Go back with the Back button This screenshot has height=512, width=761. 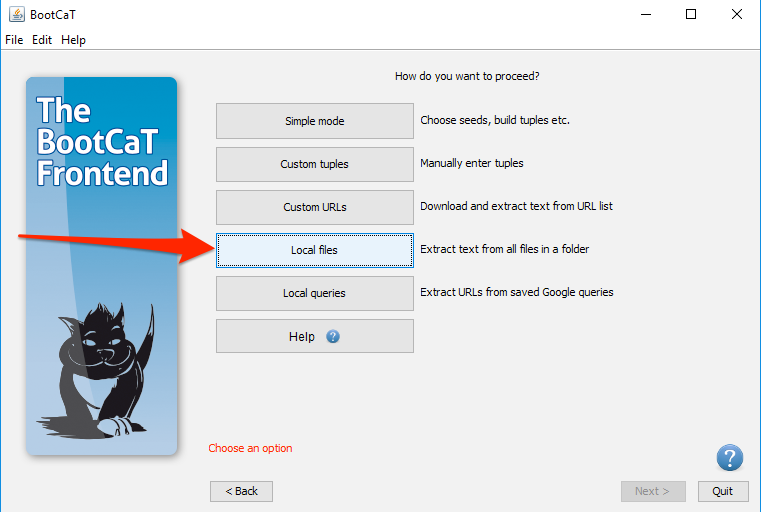241,491
